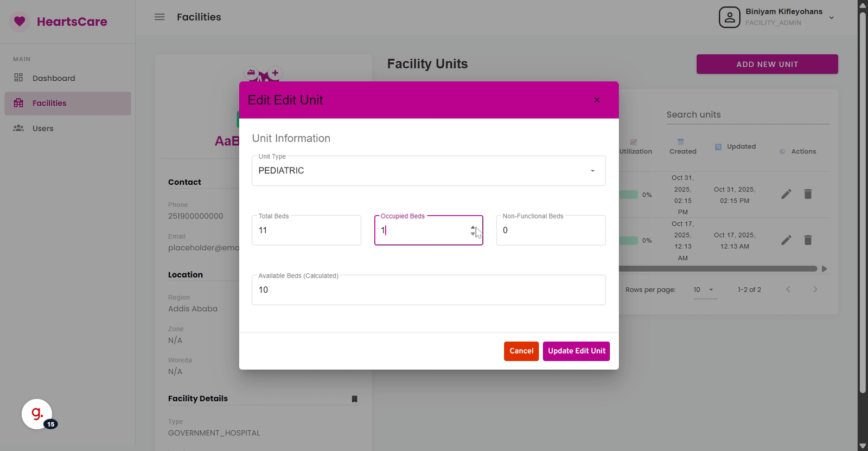This screenshot has height=451, width=868.
Task: Expand the user account menu chevron
Action: [831, 18]
